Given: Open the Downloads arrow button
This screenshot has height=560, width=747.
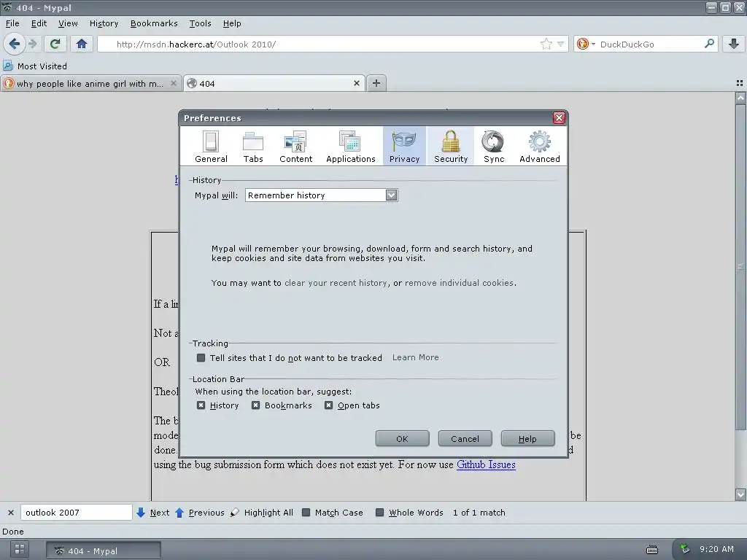Looking at the screenshot, I should click(x=734, y=44).
